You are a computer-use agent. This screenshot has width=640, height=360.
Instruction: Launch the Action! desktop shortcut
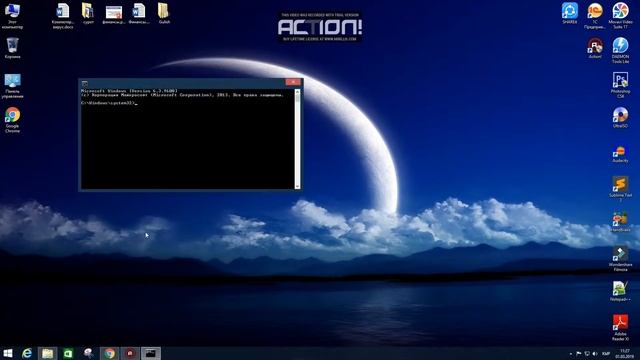[595, 48]
